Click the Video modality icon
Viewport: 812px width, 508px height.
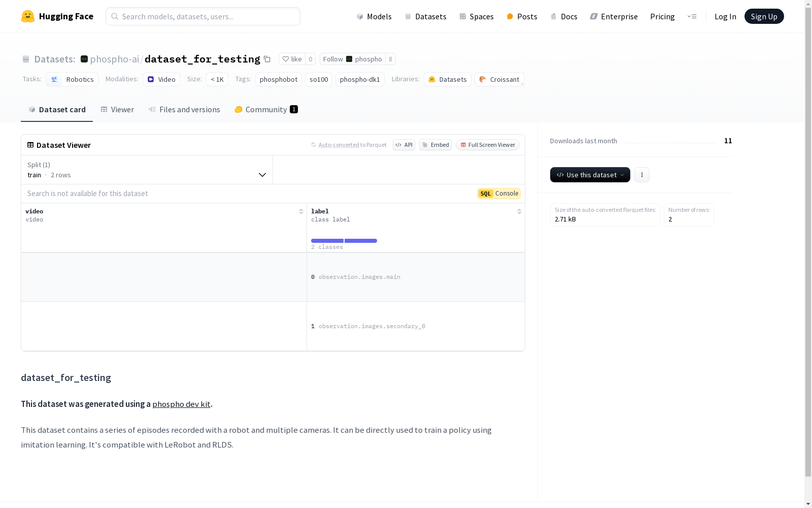pos(151,79)
